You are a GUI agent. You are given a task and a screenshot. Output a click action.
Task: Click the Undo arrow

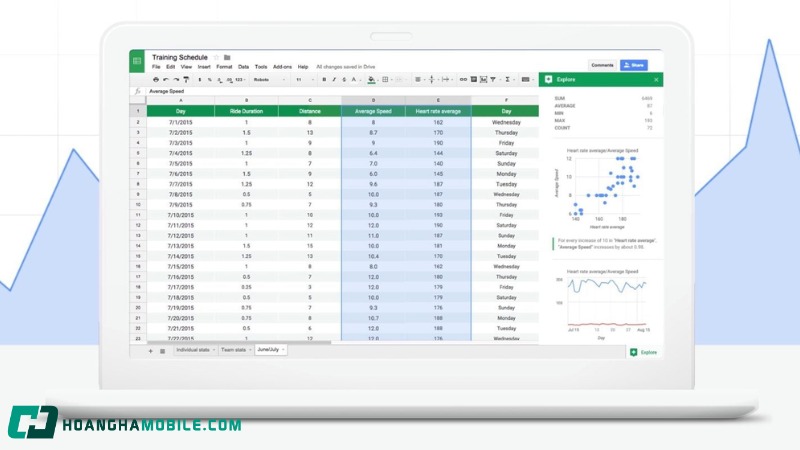tap(166, 80)
